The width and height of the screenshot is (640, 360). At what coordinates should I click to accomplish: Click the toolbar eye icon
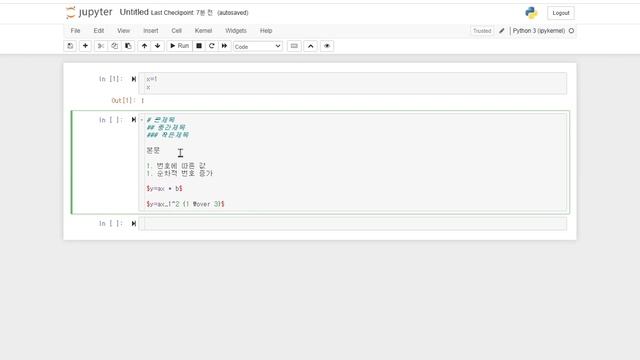[327, 46]
